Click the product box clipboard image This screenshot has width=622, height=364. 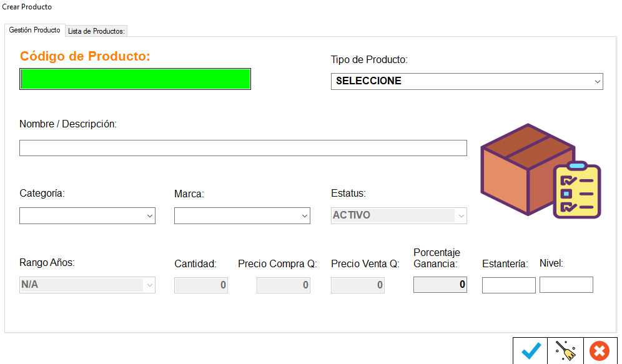pyautogui.click(x=540, y=170)
